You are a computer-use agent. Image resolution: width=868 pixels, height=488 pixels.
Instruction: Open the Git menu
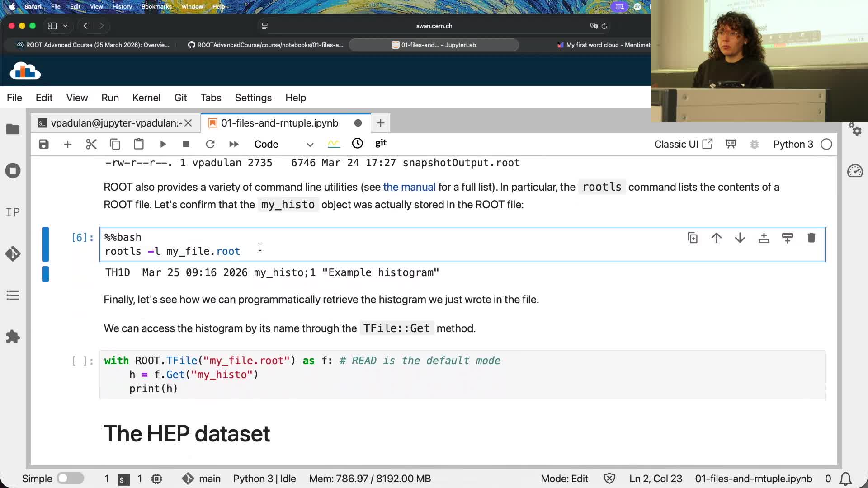180,98
